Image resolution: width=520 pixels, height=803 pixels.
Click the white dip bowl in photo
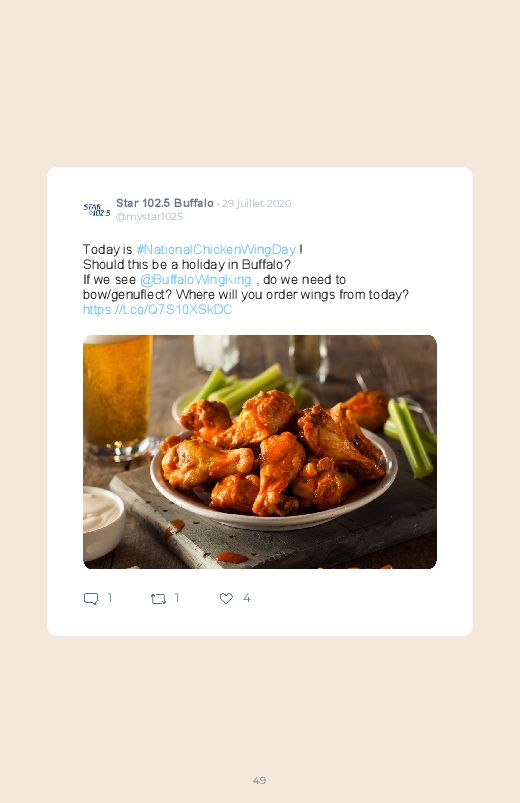pyautogui.click(x=102, y=521)
